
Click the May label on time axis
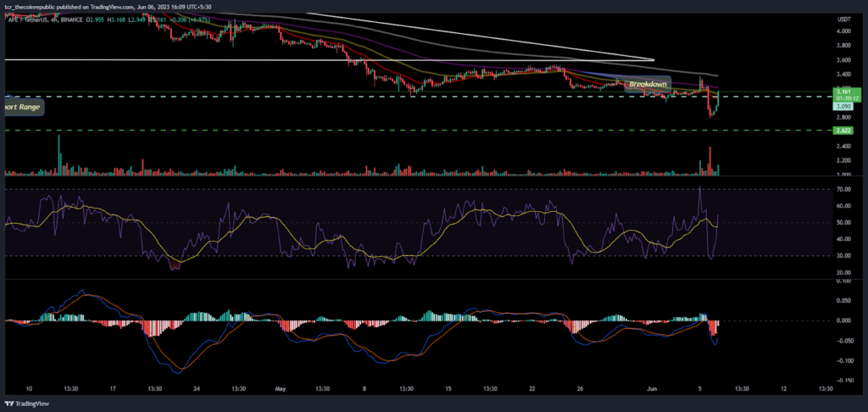tap(282, 388)
